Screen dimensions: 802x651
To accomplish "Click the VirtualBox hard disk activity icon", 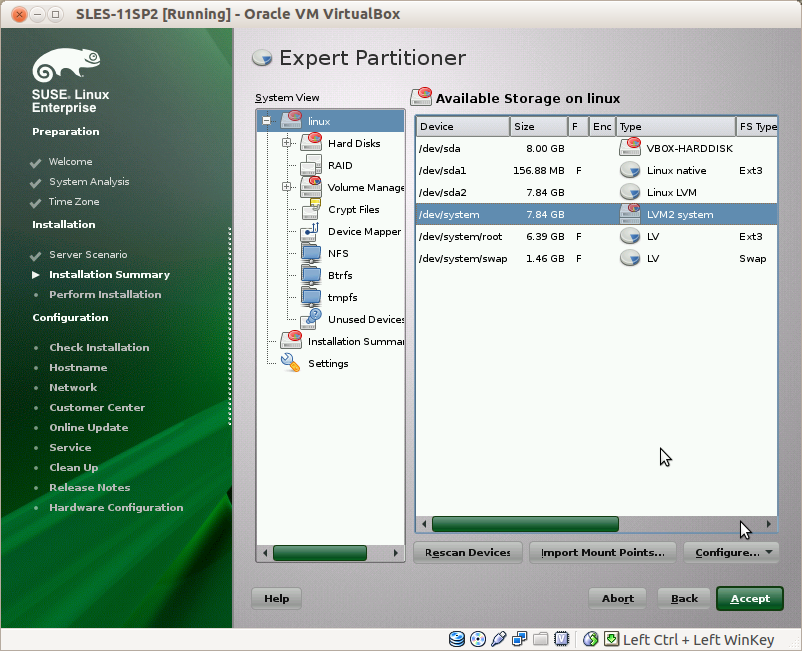I will point(457,639).
